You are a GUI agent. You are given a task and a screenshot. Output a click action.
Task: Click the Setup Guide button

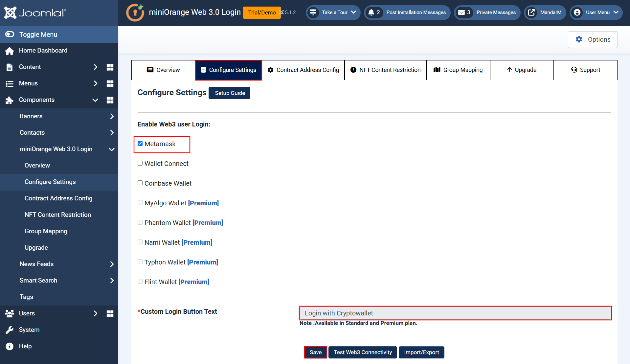230,93
